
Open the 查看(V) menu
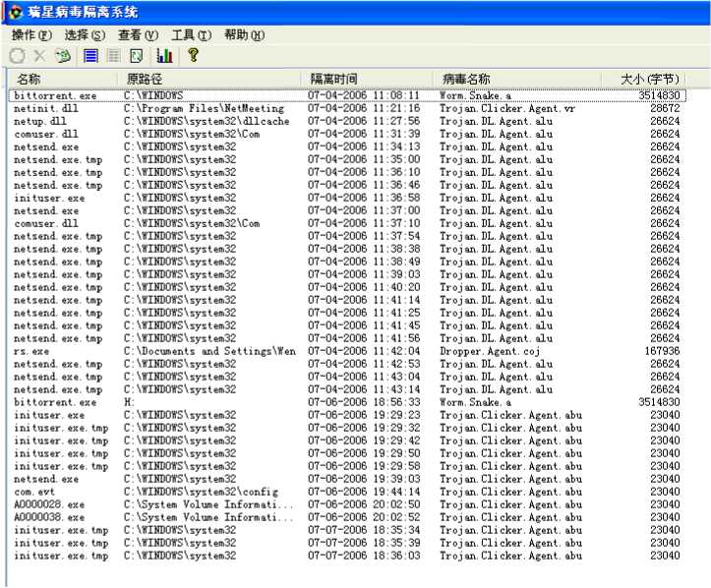[138, 35]
